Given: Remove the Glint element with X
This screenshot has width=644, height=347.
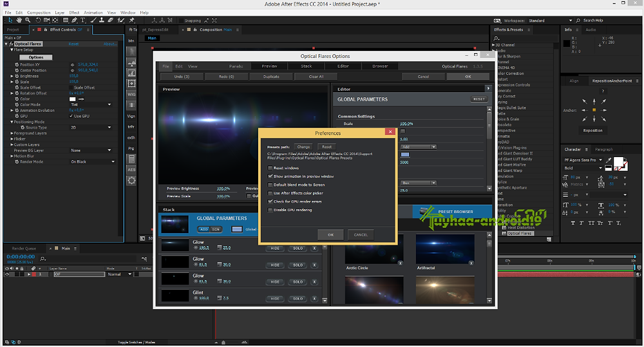Looking at the screenshot, I should point(315,299).
